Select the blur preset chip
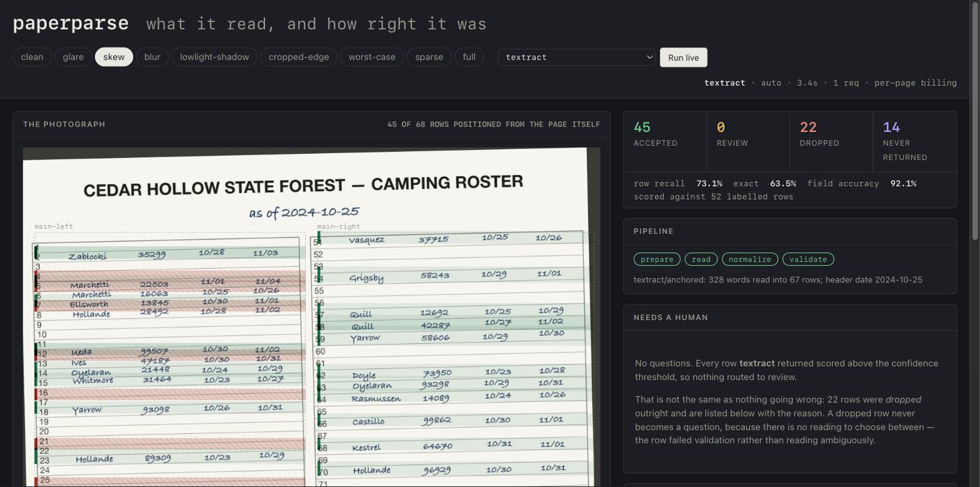This screenshot has width=980, height=487. pyautogui.click(x=152, y=57)
